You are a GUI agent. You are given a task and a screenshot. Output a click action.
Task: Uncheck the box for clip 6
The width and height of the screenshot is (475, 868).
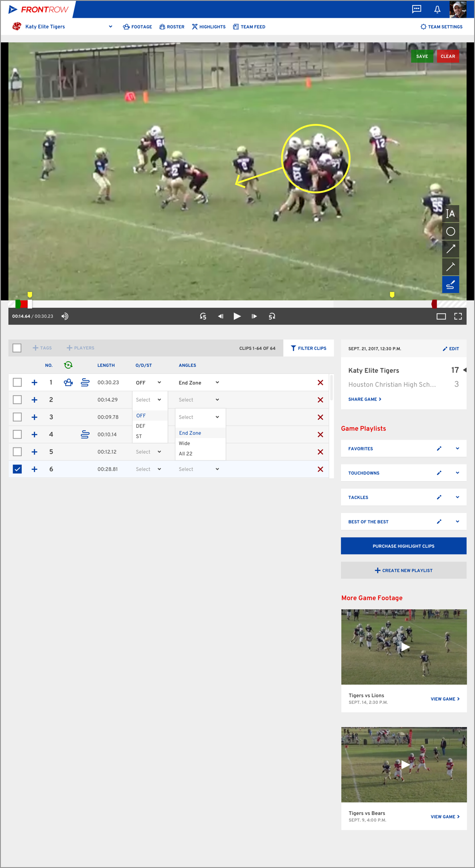tap(17, 469)
